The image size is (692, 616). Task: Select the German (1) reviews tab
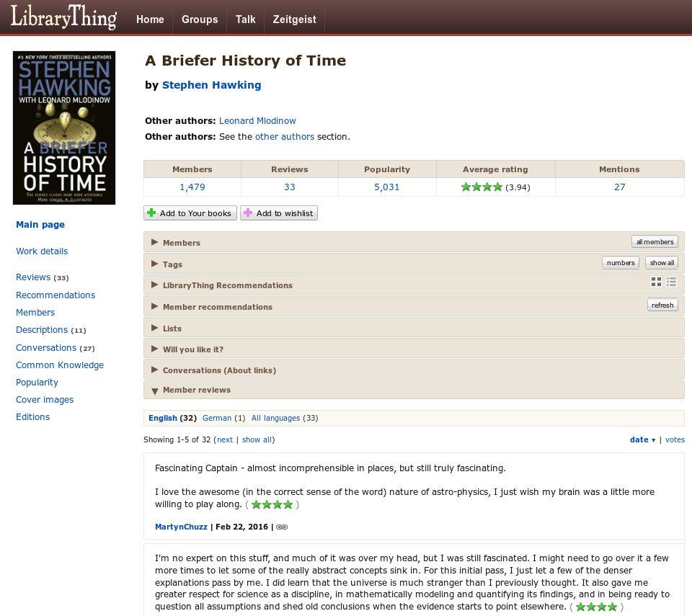click(x=223, y=418)
